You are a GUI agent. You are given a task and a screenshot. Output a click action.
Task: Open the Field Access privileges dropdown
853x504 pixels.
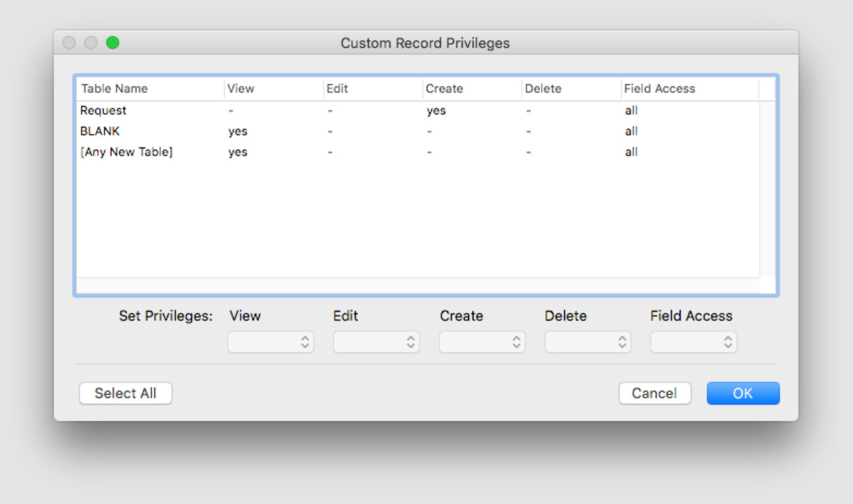693,342
